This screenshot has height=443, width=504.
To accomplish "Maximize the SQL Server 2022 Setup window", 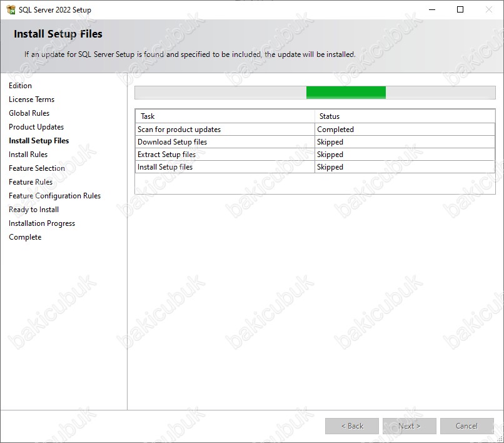I will pos(460,9).
